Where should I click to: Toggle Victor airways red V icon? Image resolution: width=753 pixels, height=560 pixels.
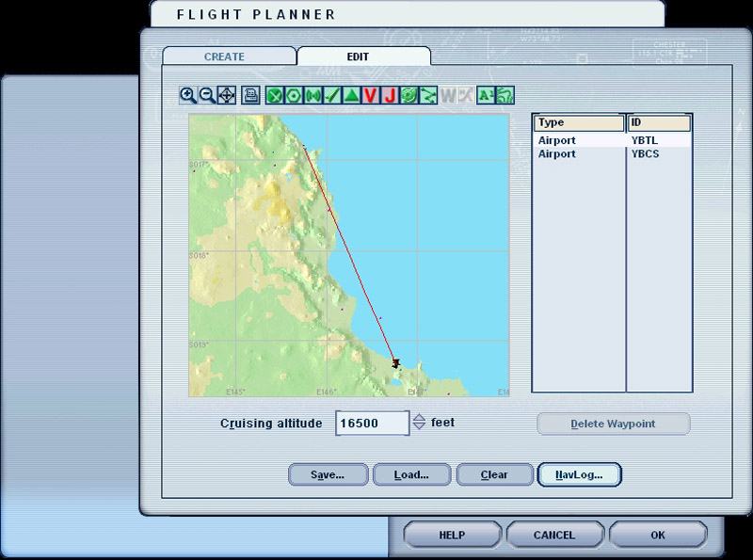(371, 94)
